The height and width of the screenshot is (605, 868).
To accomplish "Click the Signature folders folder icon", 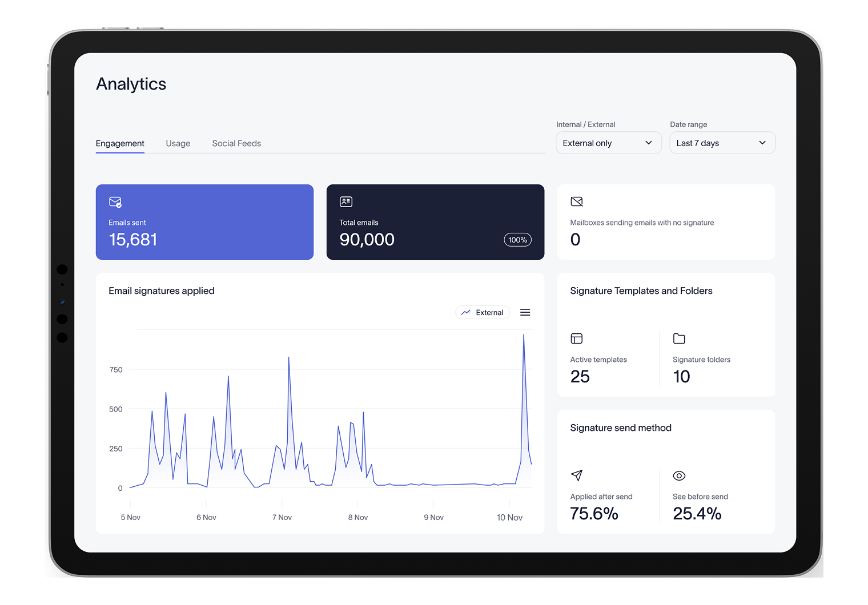I will tap(679, 338).
